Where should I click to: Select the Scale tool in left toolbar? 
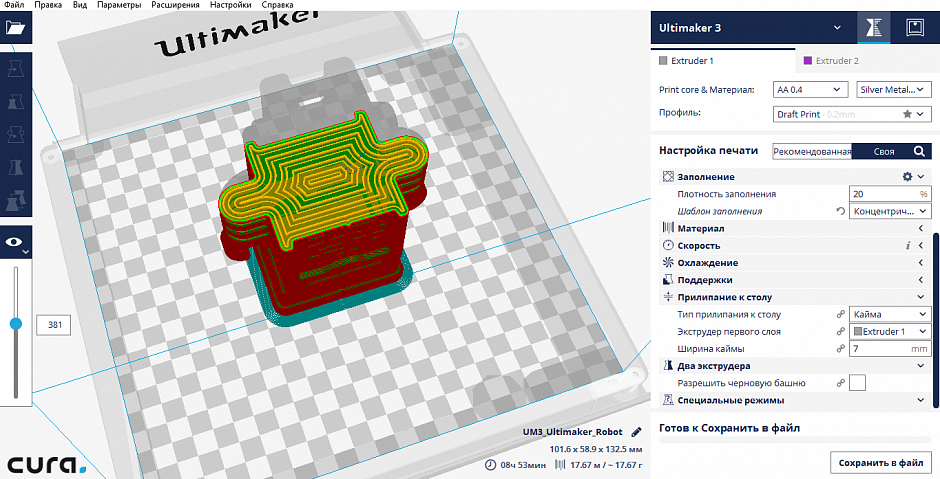click(x=16, y=102)
